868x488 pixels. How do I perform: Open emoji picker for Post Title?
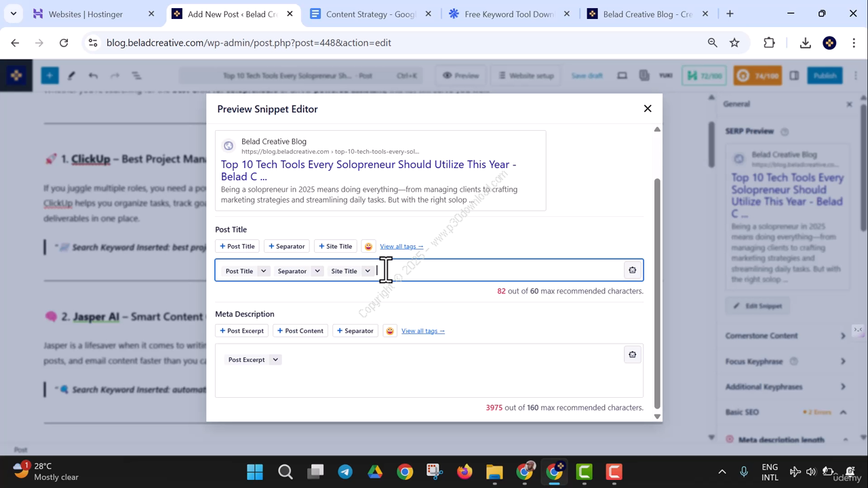pos(368,246)
